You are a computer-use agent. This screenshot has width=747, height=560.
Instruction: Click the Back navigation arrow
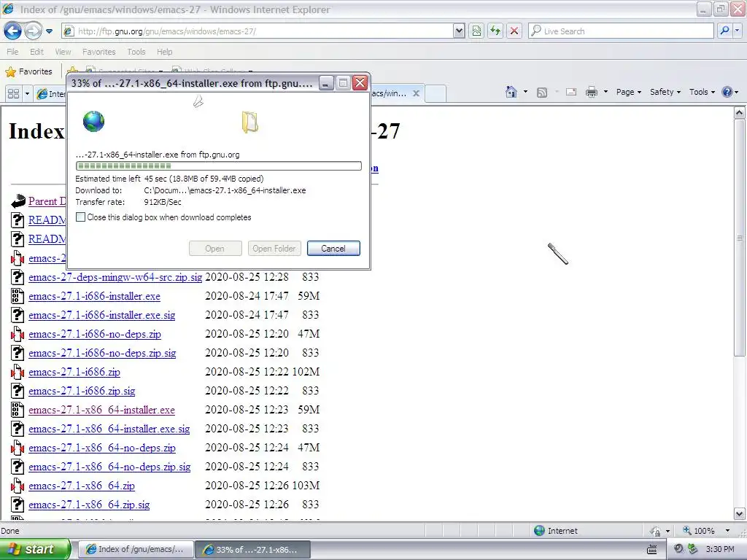(12, 31)
